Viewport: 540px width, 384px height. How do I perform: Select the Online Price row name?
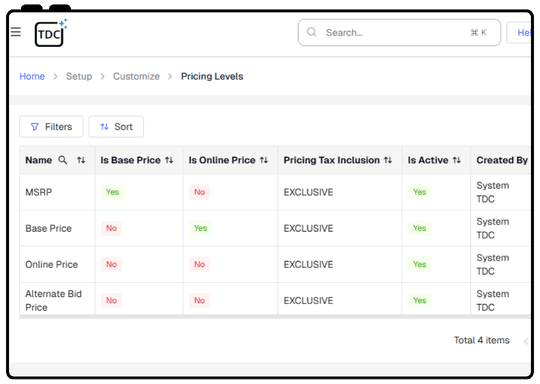(x=52, y=264)
